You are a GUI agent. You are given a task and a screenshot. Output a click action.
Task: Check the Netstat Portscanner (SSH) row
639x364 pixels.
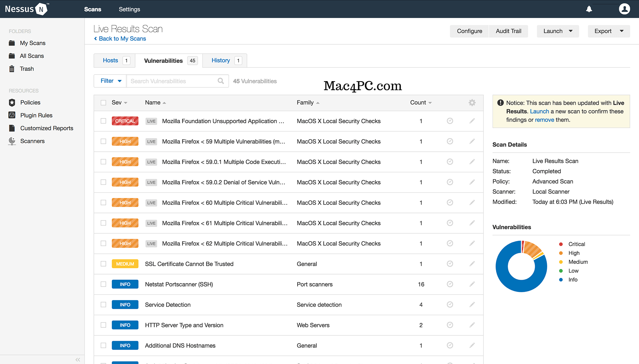pos(104,284)
